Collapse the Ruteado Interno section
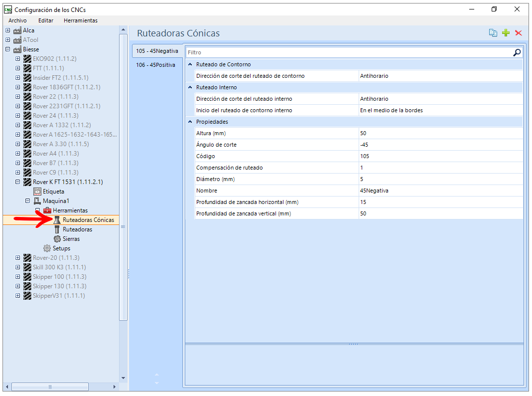 190,87
